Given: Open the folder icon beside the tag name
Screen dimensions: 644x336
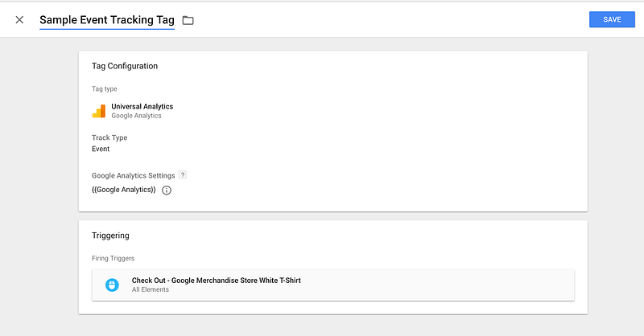Looking at the screenshot, I should [x=188, y=19].
